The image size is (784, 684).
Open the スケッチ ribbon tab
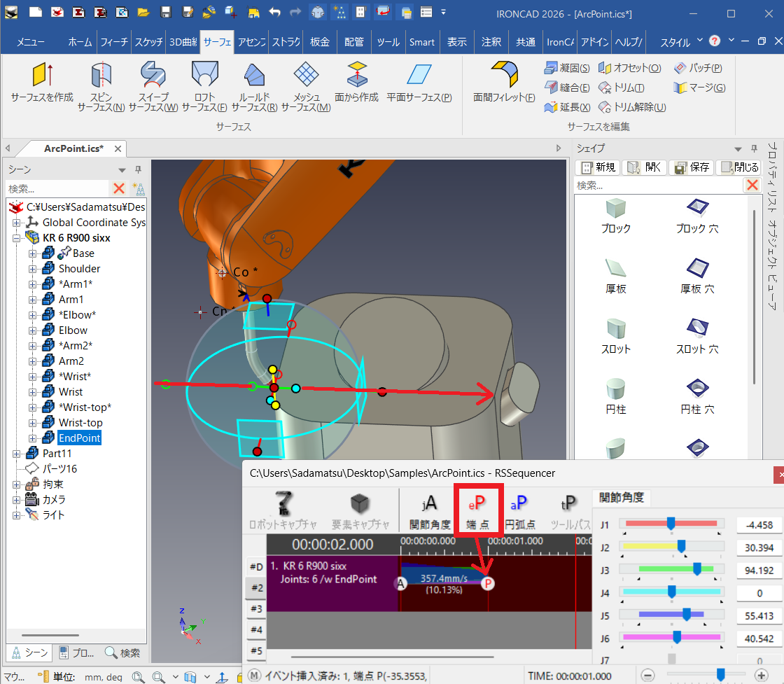[148, 42]
